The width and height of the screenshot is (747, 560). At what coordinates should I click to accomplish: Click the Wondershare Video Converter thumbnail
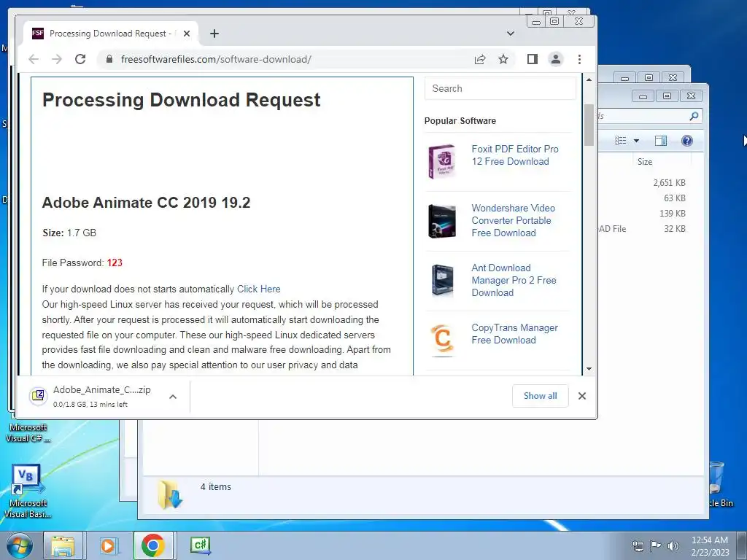point(441,221)
